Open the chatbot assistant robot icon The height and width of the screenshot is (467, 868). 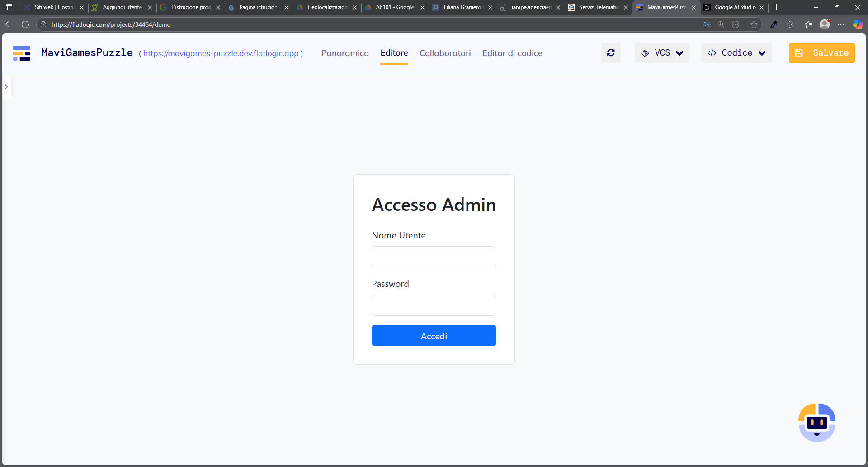pyautogui.click(x=816, y=423)
